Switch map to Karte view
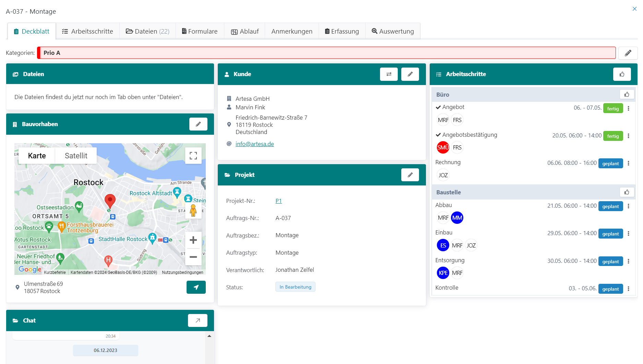 pos(37,156)
